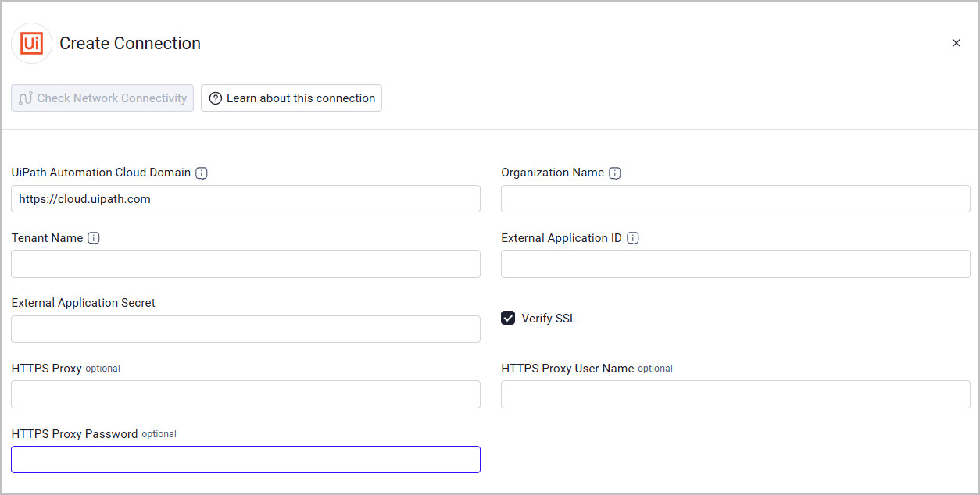Show info for UiPath Automation Cloud Domain

(x=202, y=173)
